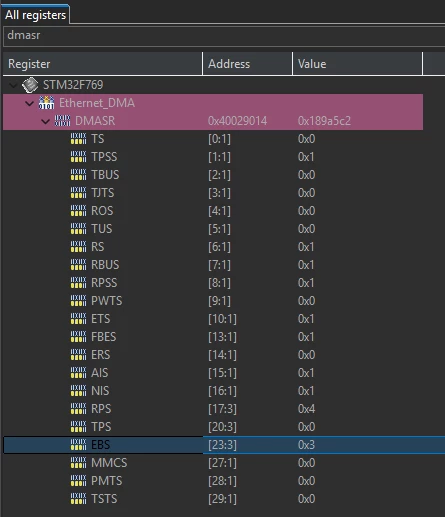The height and width of the screenshot is (517, 445).
Task: Click the AIS bitfield icon
Action: [x=78, y=373]
